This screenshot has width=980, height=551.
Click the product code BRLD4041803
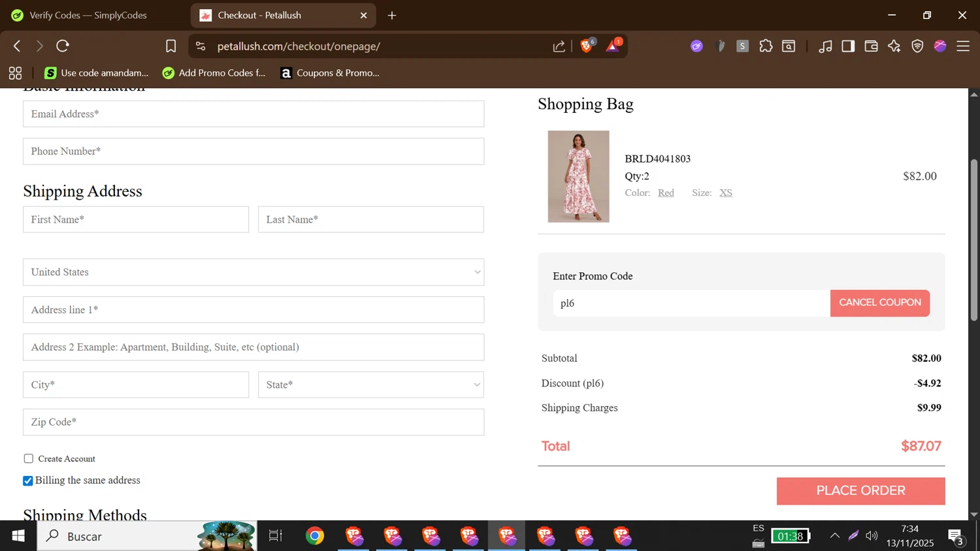coord(657,159)
